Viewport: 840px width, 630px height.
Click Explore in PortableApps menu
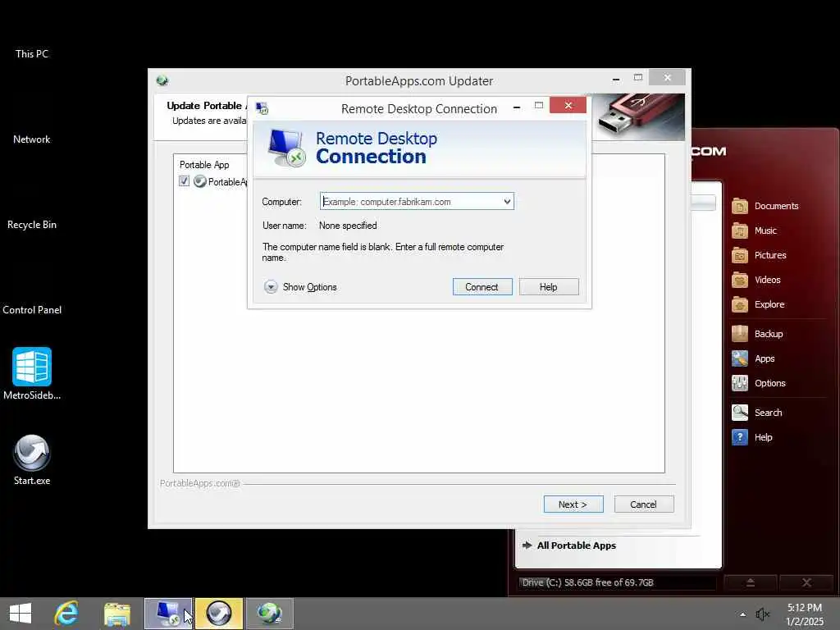[x=759, y=304]
